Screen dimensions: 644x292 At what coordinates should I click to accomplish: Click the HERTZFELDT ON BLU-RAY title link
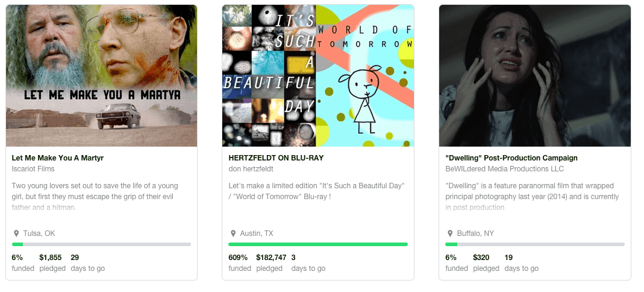[276, 158]
